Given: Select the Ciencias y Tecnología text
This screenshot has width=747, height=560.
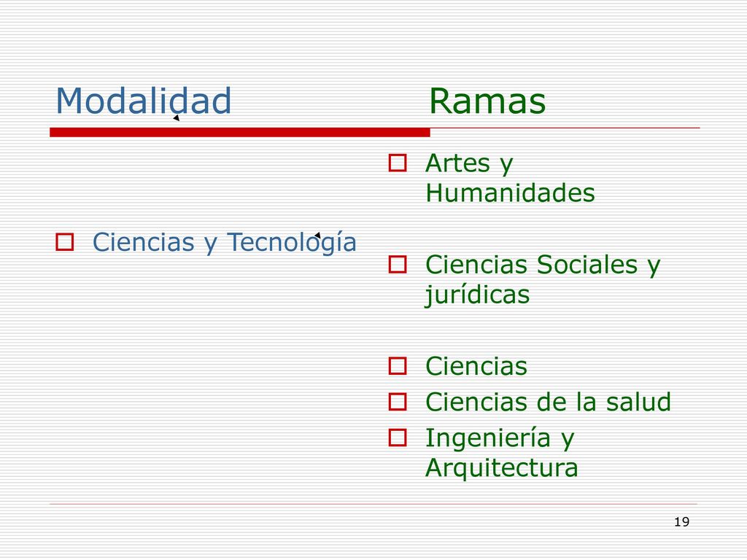Looking at the screenshot, I should pos(225,242).
